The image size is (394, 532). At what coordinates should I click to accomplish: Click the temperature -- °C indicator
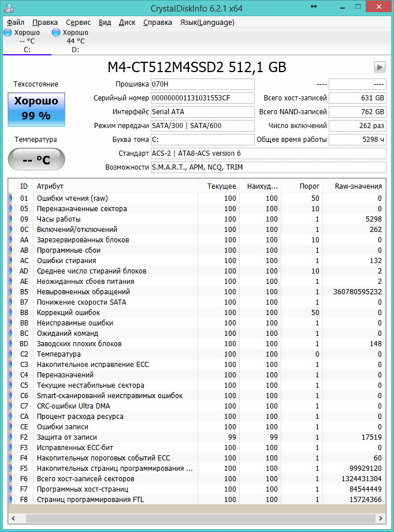pyautogui.click(x=36, y=159)
